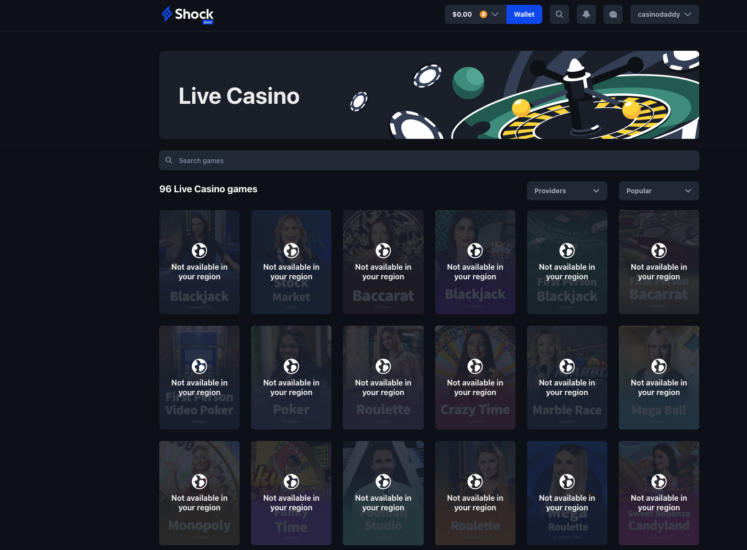The width and height of the screenshot is (747, 550).
Task: Click globe icon on Monopoly tile
Action: (x=199, y=481)
